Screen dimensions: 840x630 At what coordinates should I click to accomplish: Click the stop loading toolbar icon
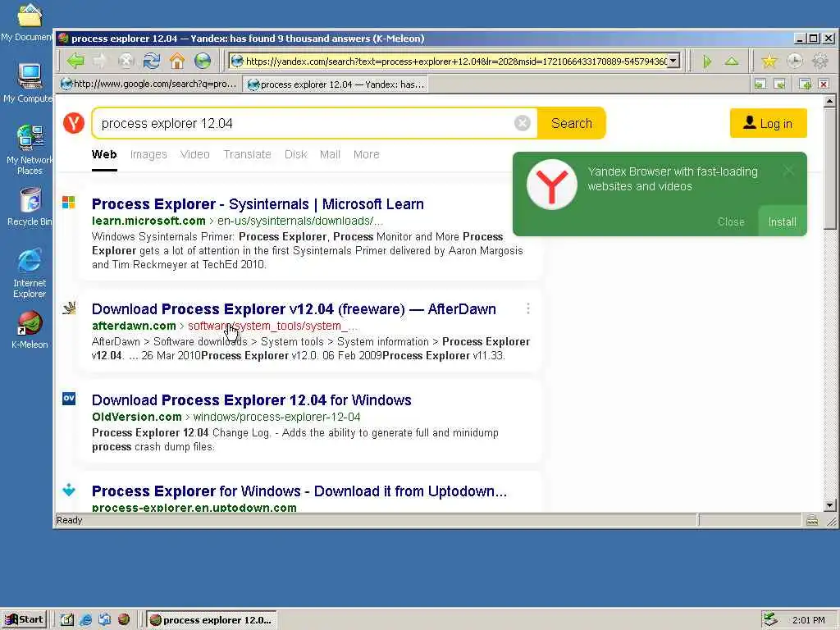(x=126, y=61)
